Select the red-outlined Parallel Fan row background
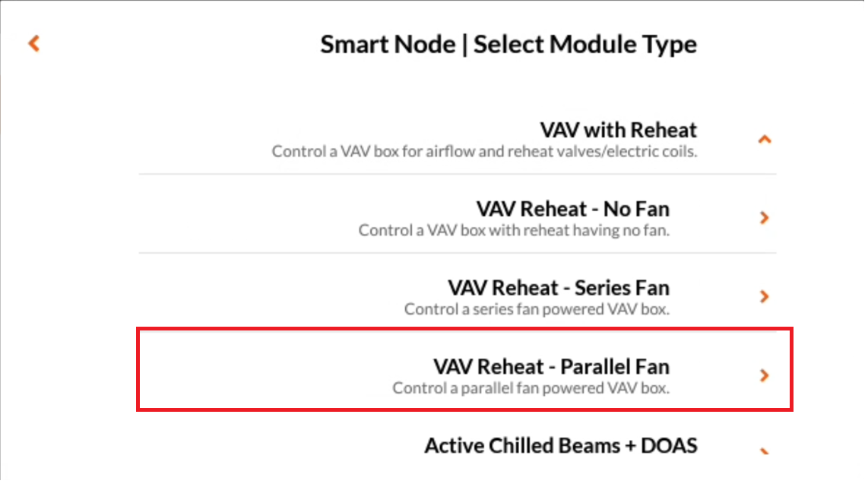This screenshot has width=868, height=487. [x=464, y=369]
